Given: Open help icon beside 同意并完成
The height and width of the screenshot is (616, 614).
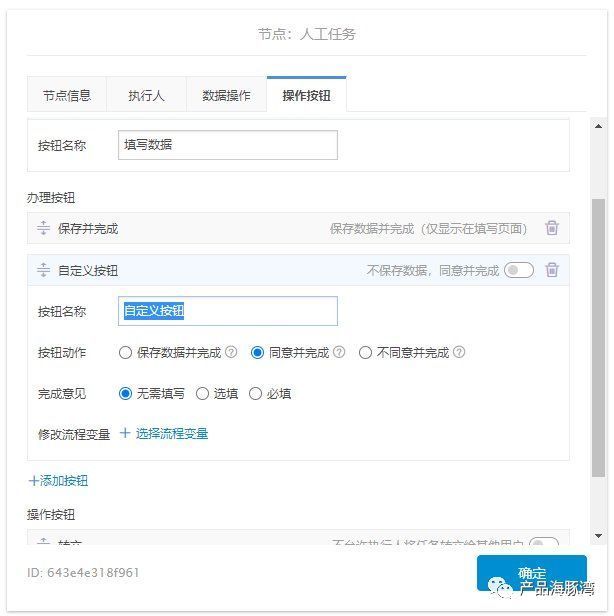Looking at the screenshot, I should click(x=339, y=352).
